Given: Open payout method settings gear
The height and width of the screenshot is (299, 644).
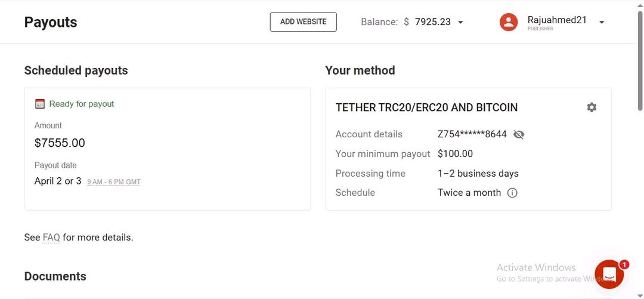Looking at the screenshot, I should pyautogui.click(x=591, y=107).
